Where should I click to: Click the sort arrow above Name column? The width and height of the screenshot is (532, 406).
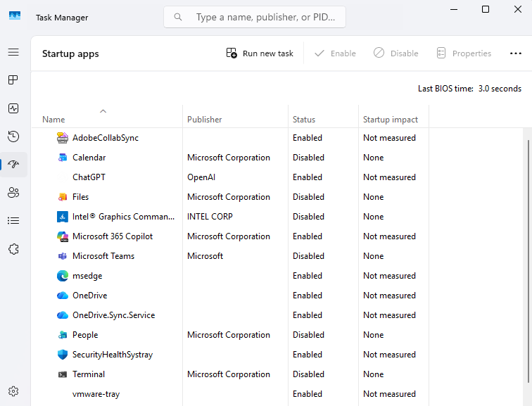[103, 110]
